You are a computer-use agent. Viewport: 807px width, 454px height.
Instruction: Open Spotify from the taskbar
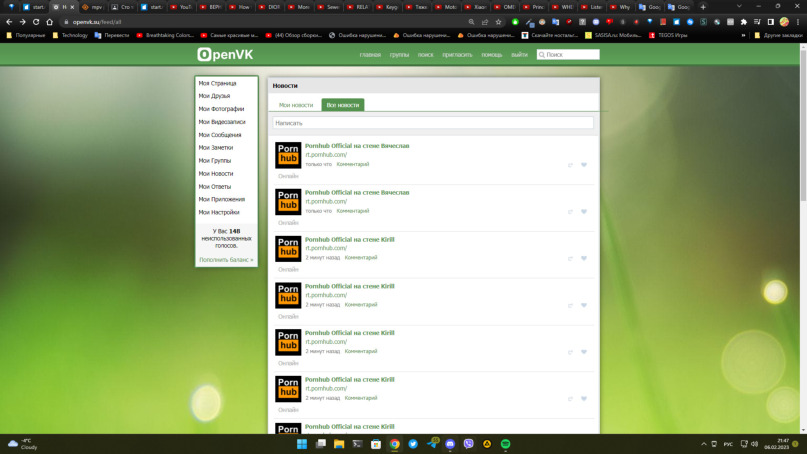tap(505, 444)
